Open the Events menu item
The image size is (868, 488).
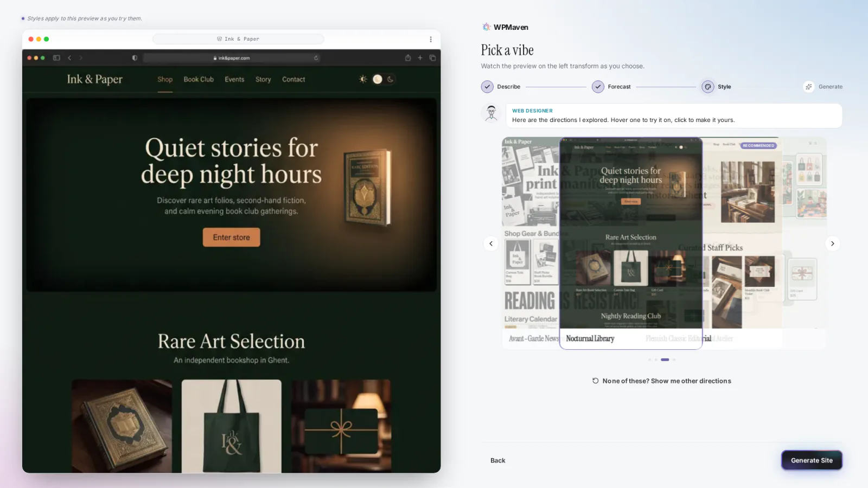coord(234,79)
